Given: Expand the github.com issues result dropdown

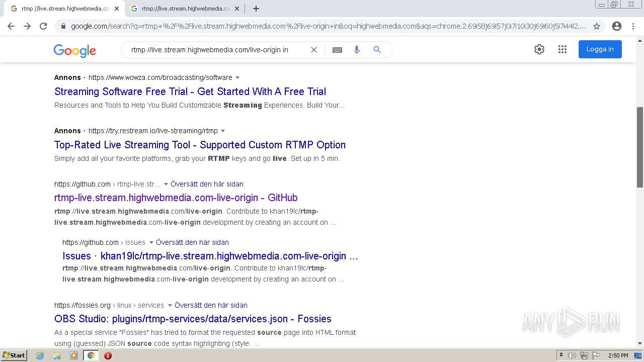Looking at the screenshot, I should 151,242.
